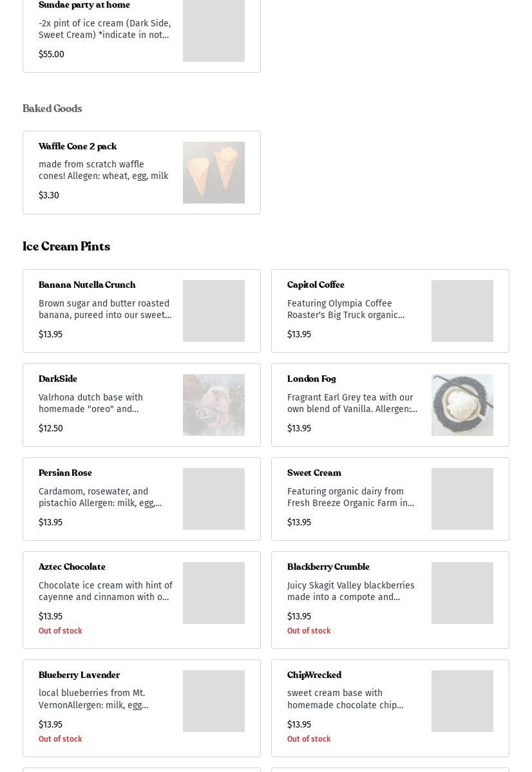
Task: Open the ChipWrecked item title
Action: click(314, 675)
